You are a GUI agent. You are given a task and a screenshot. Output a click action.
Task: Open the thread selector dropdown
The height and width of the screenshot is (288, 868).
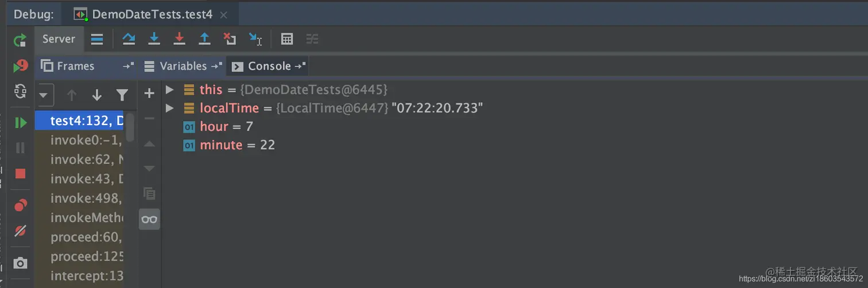[x=45, y=95]
